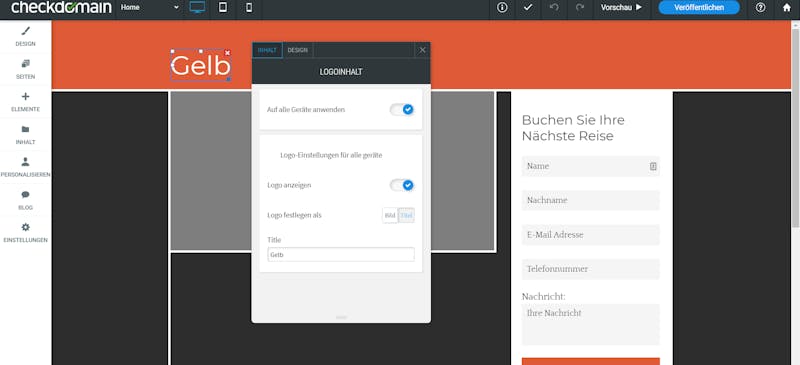Switch to mobile phone view

(249, 8)
